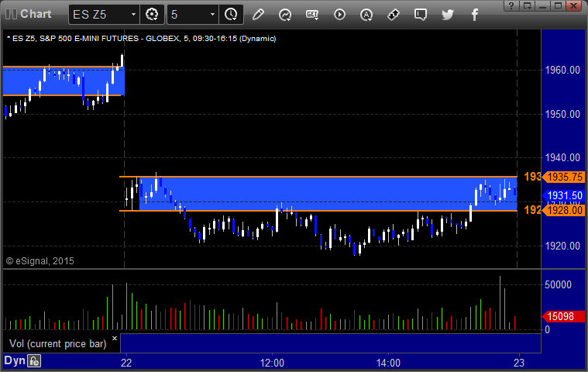Click the 22 date axis label
The width and height of the screenshot is (588, 372).
pyautogui.click(x=126, y=363)
